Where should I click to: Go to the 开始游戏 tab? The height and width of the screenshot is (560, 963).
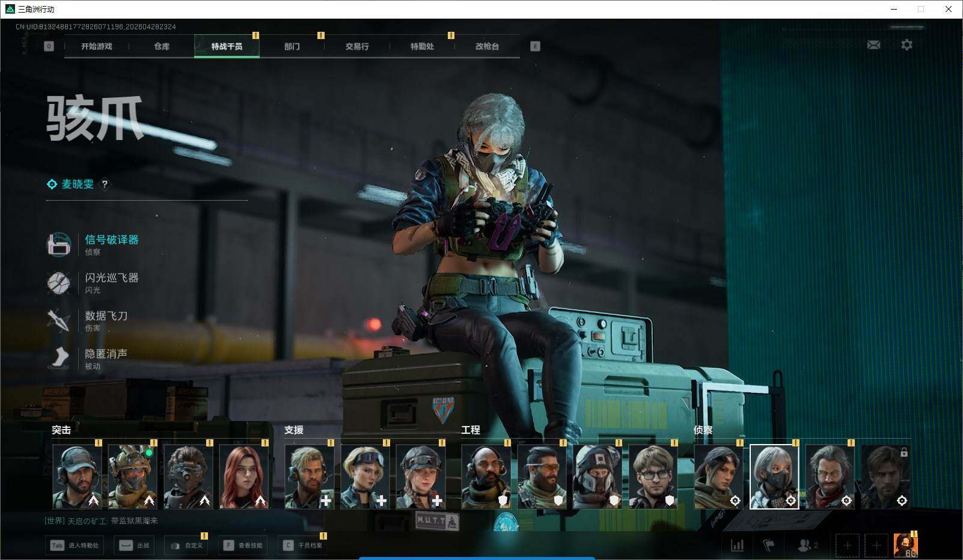pyautogui.click(x=96, y=46)
